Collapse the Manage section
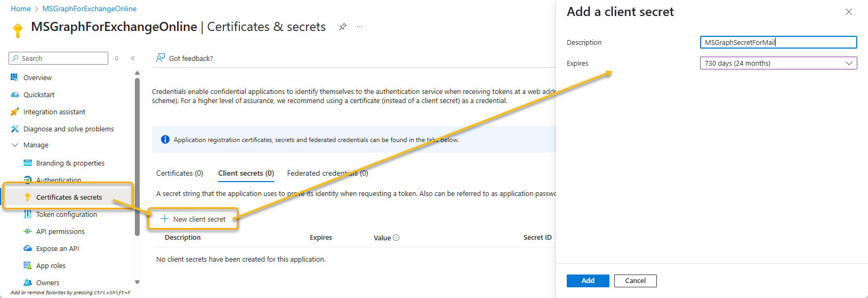Screen dimensions: 868x298 coord(14,145)
